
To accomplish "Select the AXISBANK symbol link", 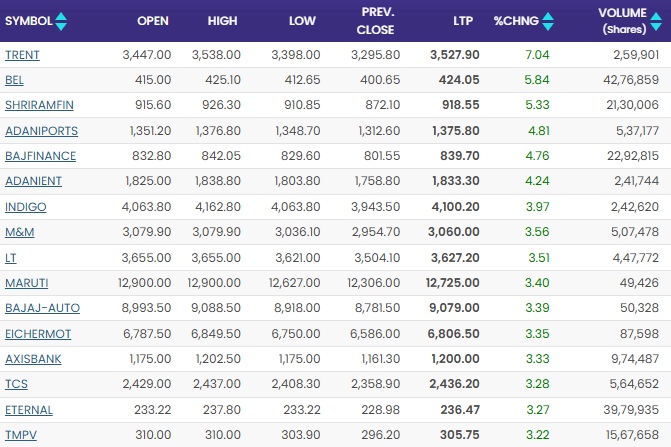I will pos(35,359).
